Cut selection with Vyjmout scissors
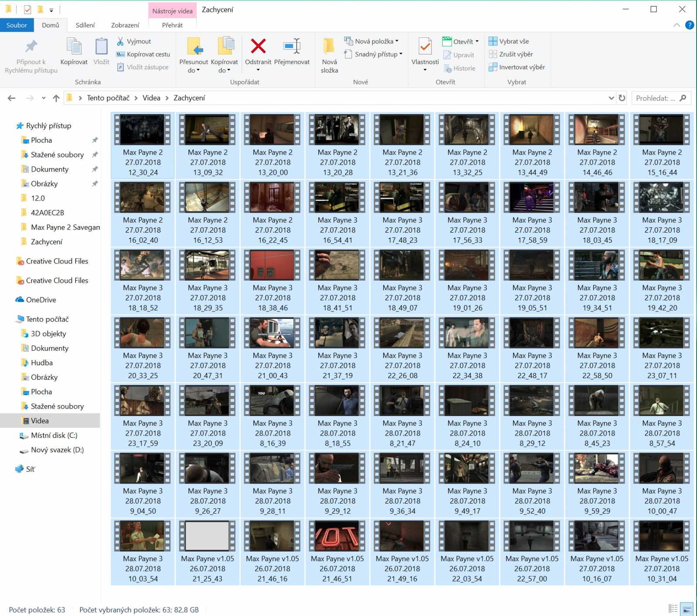Image resolution: width=697 pixels, height=616 pixels. click(134, 41)
